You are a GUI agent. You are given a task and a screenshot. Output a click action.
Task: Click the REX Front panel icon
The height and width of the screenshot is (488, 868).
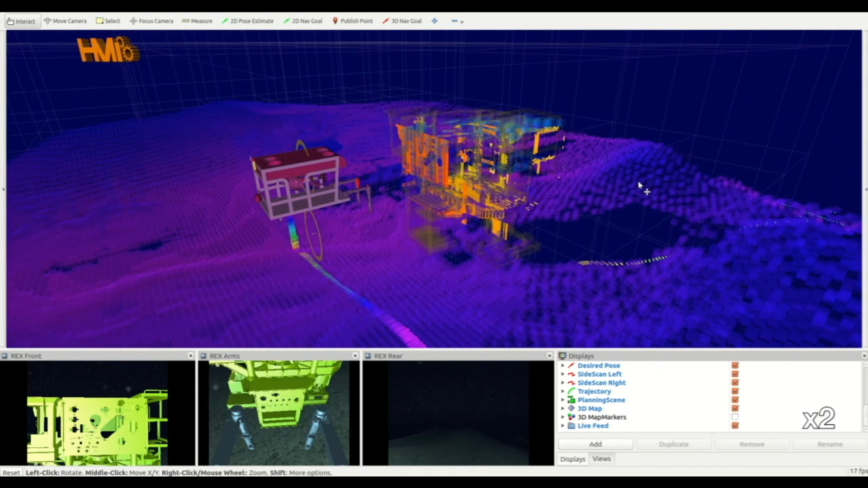pos(5,356)
